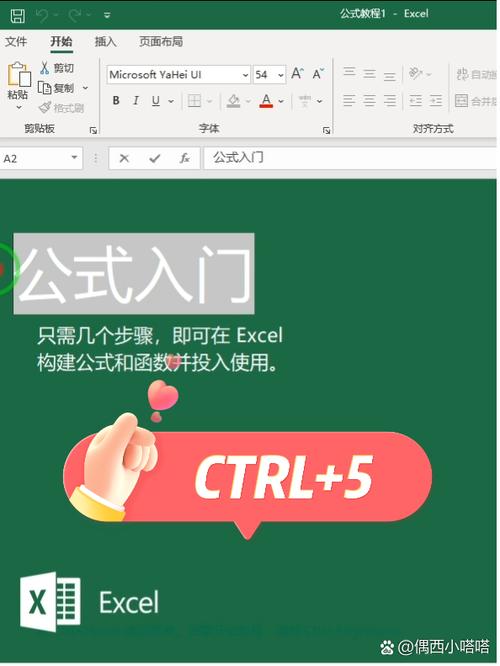The image size is (500, 666).
Task: Apply the red font color A
Action: [x=266, y=101]
